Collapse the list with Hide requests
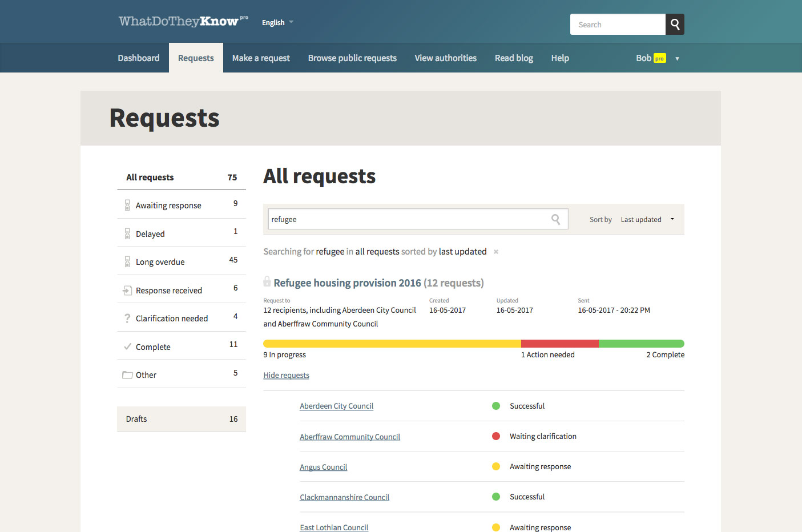802x532 pixels. [286, 376]
